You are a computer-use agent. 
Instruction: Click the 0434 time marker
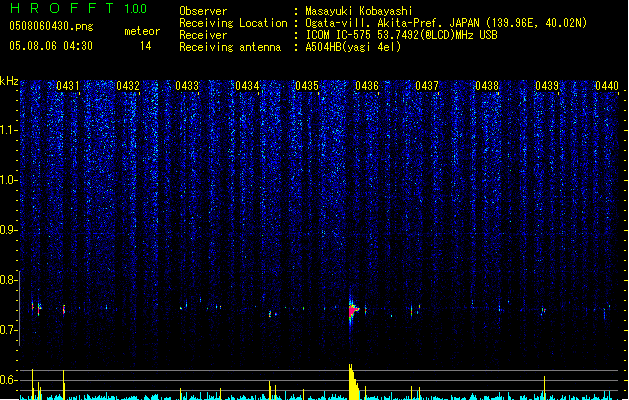247,86
